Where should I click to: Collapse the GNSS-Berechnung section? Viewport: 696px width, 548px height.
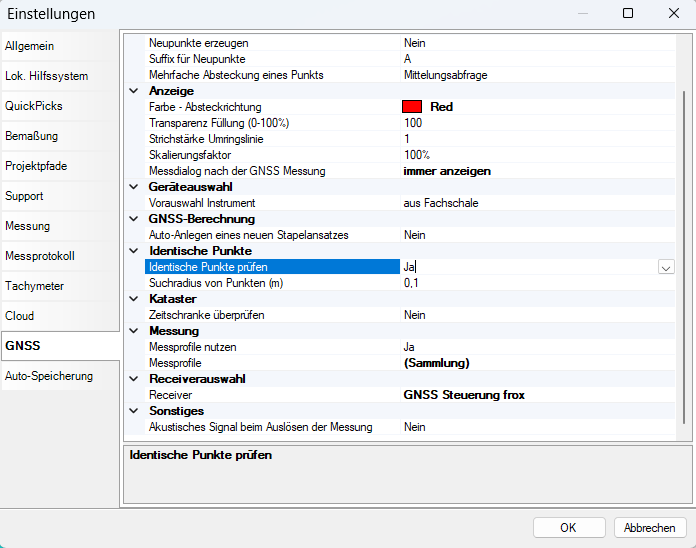(134, 219)
